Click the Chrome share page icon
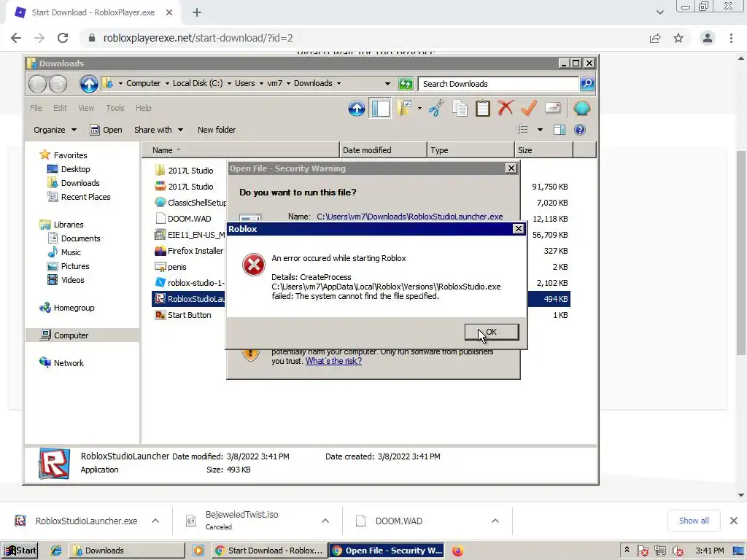Screen dimensions: 747x560 tap(655, 38)
